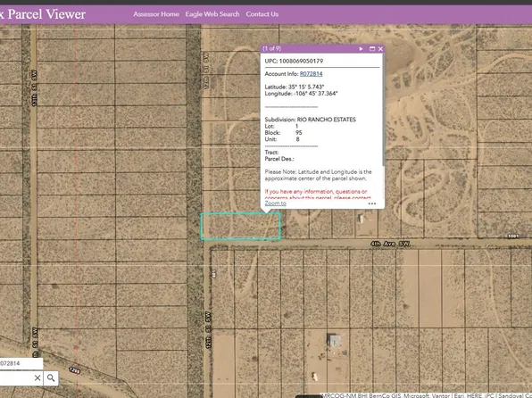
Task: Click the magnifier search button
Action: coord(51,377)
